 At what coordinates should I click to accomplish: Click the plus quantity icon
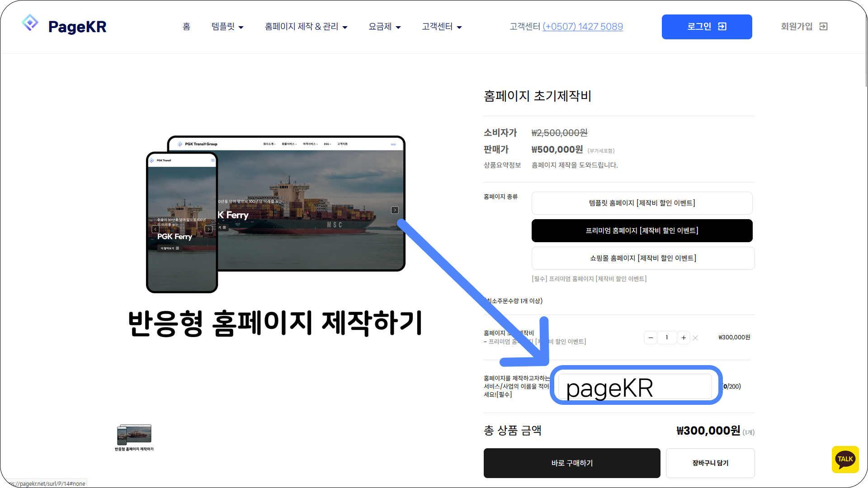coord(684,338)
